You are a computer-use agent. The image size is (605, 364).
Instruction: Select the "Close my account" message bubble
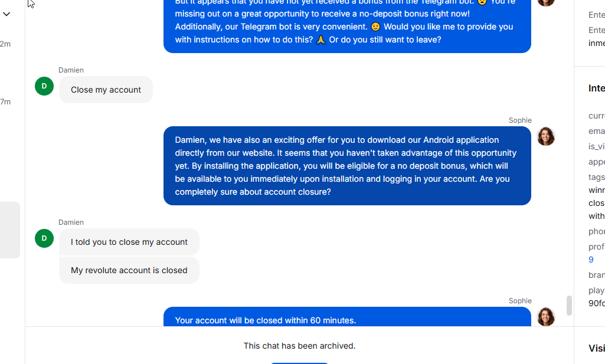tap(106, 90)
